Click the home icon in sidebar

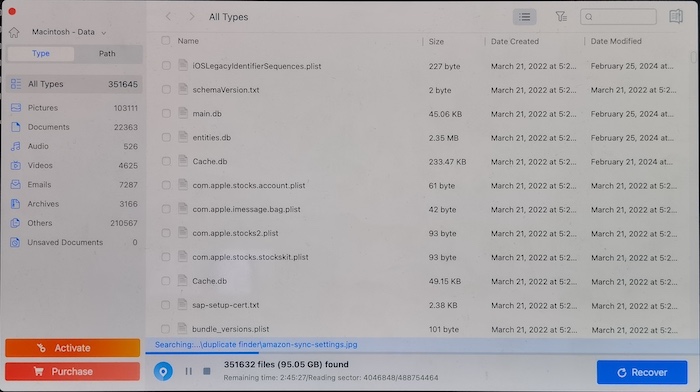click(14, 32)
